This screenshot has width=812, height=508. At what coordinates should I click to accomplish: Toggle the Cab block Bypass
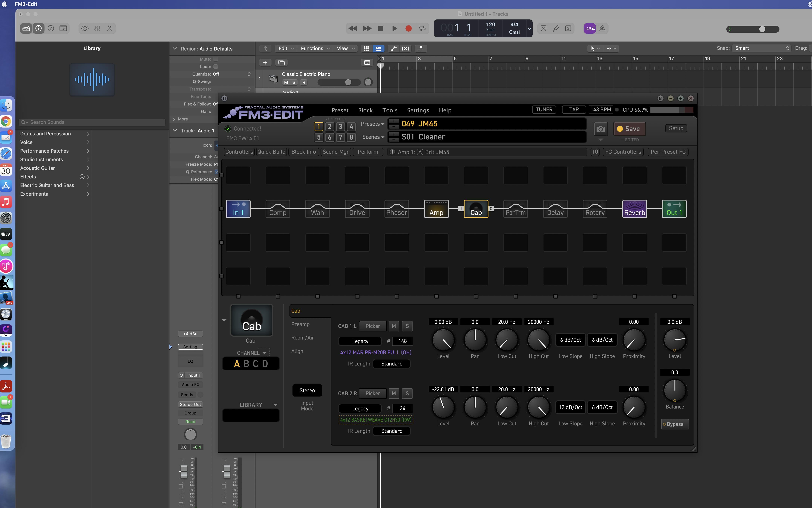point(675,424)
